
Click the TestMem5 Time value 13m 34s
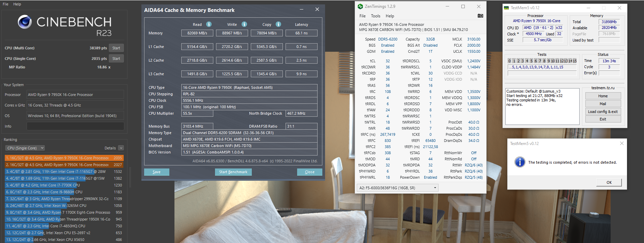click(x=609, y=61)
